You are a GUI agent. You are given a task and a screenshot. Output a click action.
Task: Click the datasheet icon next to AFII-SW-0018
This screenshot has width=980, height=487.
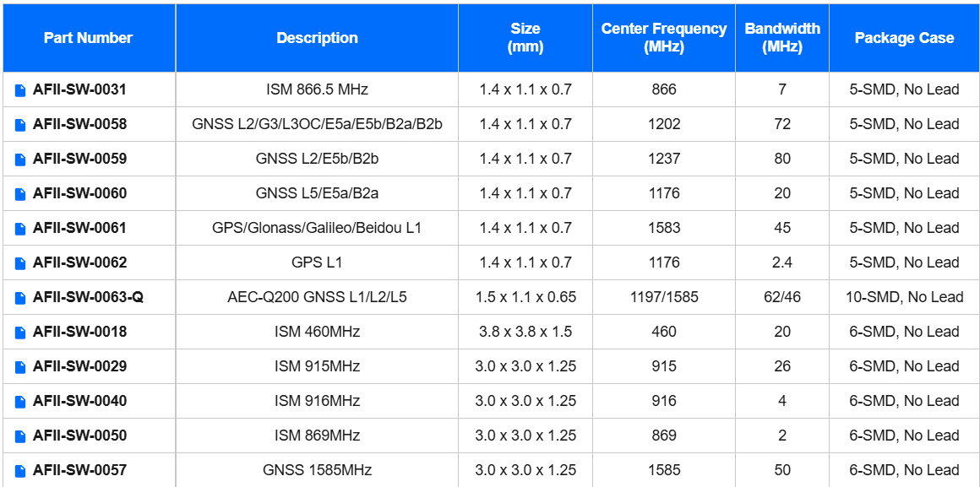coord(20,332)
